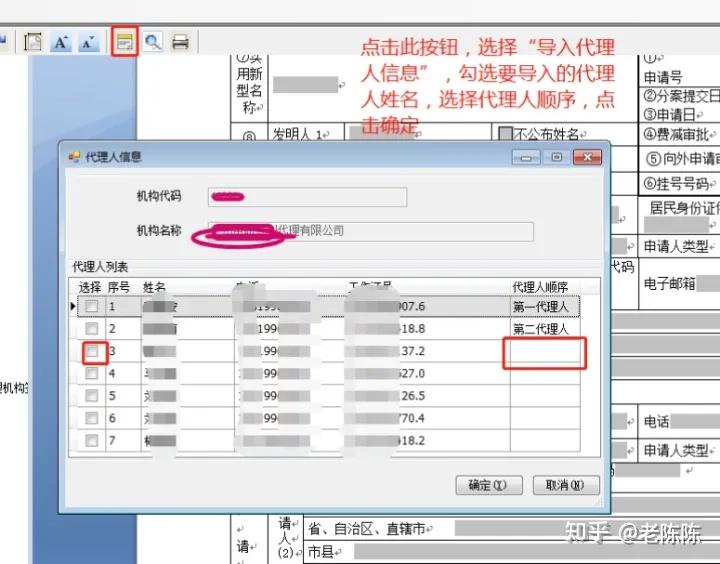Image resolution: width=720 pixels, height=564 pixels.
Task: Click the printer icon in toolbar
Action: [180, 42]
